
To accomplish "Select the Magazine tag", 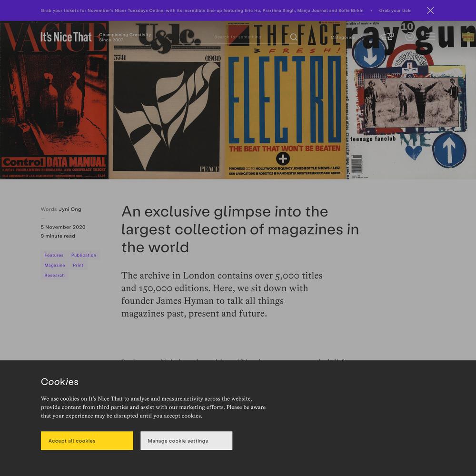I will pyautogui.click(x=55, y=265).
